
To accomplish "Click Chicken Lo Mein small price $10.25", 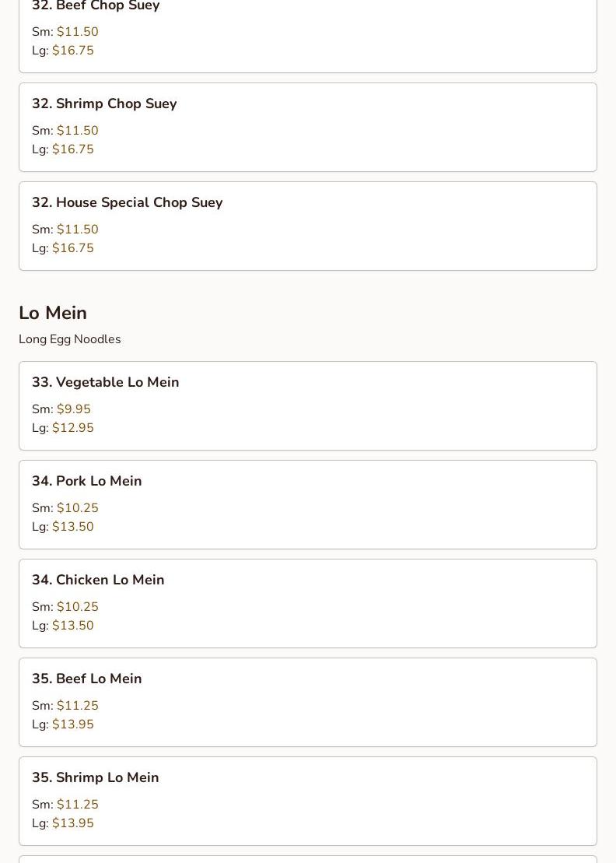I will [78, 606].
